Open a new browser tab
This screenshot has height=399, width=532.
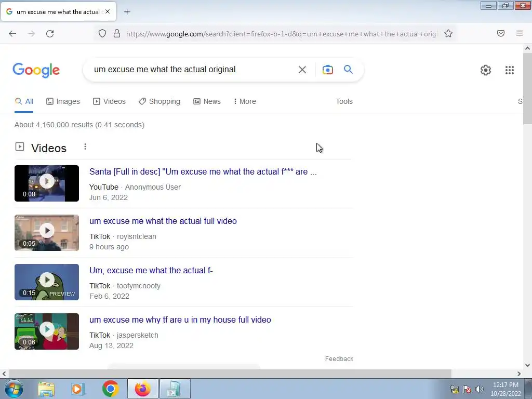pyautogui.click(x=127, y=12)
